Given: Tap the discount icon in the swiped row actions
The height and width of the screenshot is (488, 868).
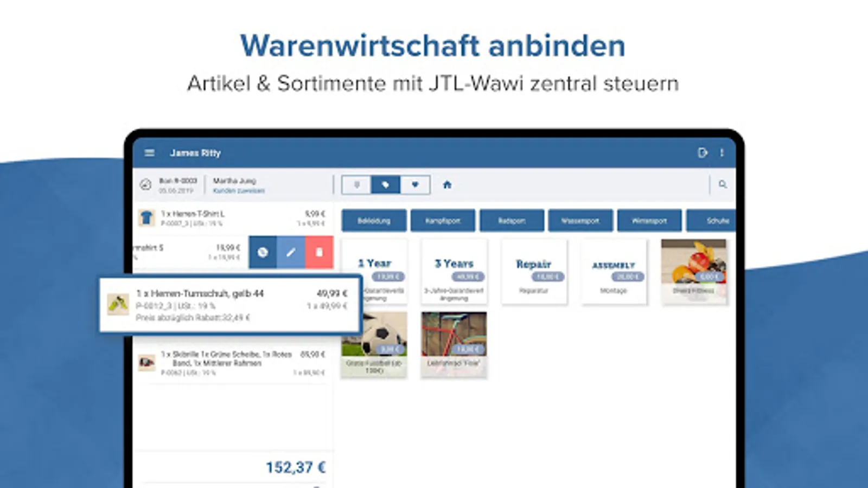Looking at the screenshot, I should (x=263, y=252).
